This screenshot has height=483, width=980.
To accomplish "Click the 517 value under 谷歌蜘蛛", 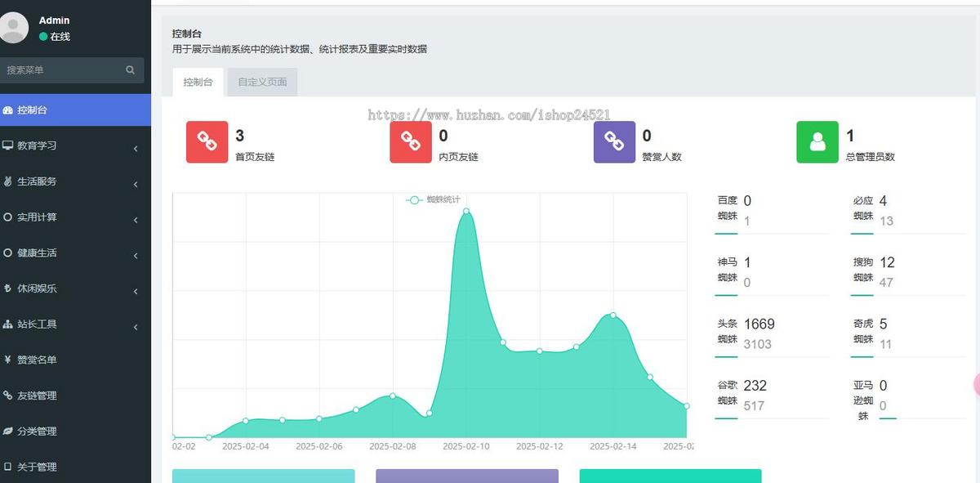I will (754, 405).
